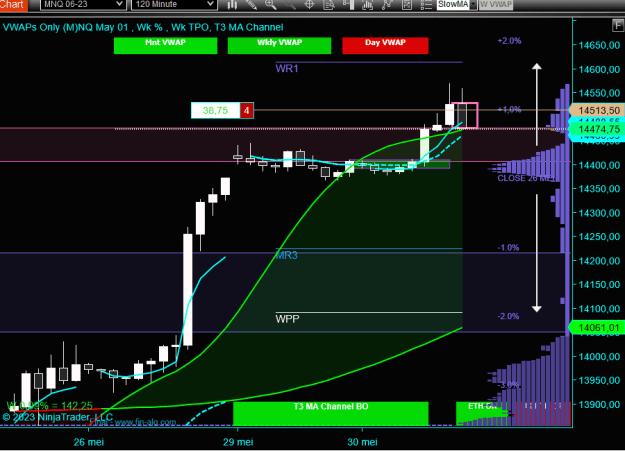The height and width of the screenshot is (451, 625).
Task: Expand the SlowMA dropdown arrow
Action: (473, 4)
